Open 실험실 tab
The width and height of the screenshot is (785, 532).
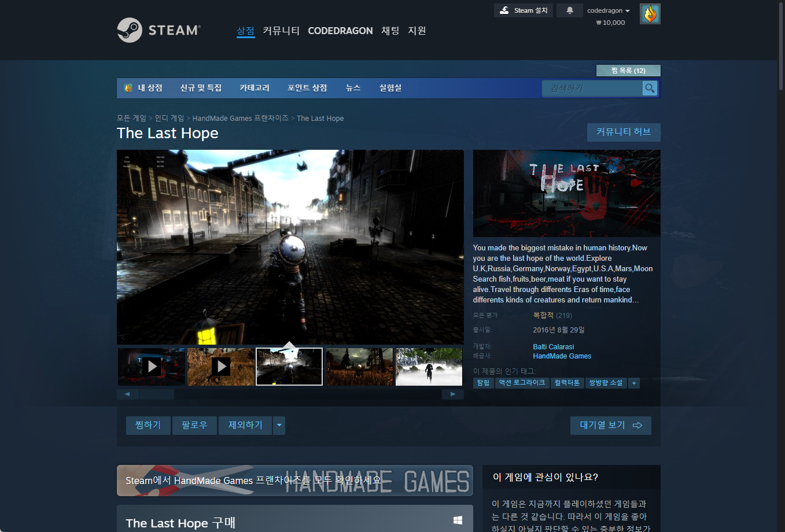(x=390, y=88)
